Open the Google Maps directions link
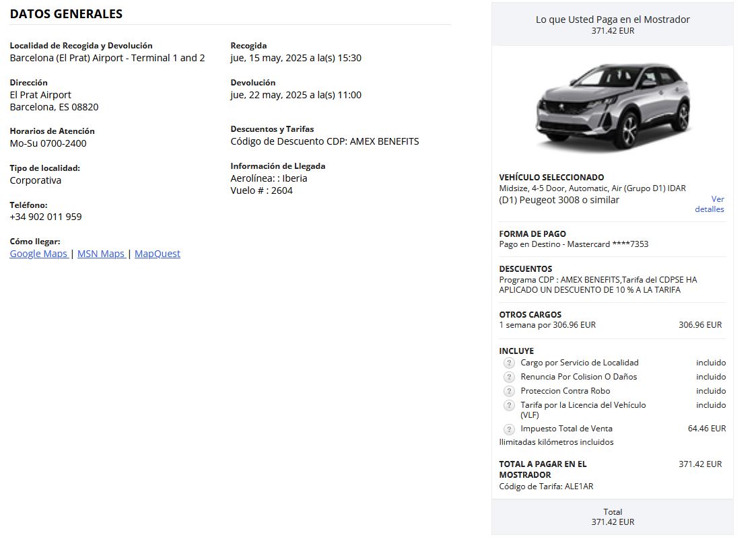The width and height of the screenshot is (756, 537). click(38, 254)
